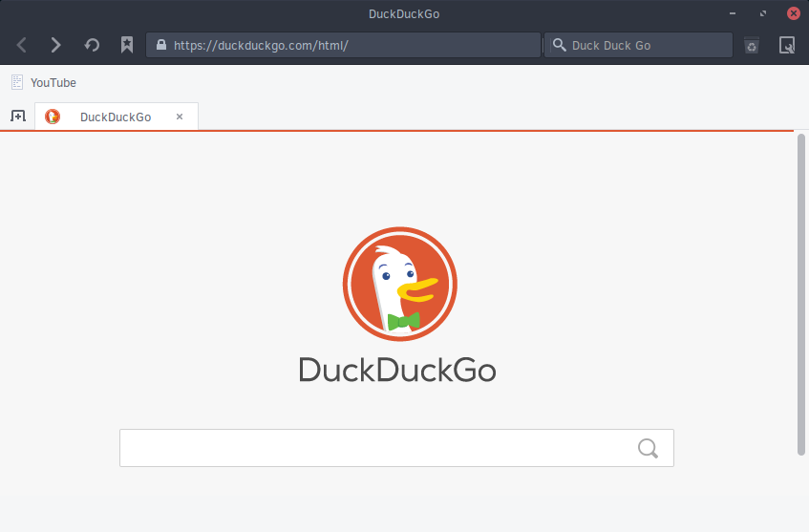809x532 pixels.
Task: Focus the Duck Duck Go toolbar search field
Action: (638, 45)
